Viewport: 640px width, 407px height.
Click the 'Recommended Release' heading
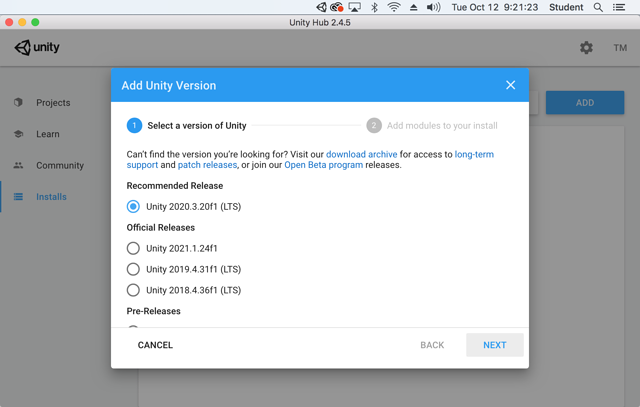tap(175, 186)
